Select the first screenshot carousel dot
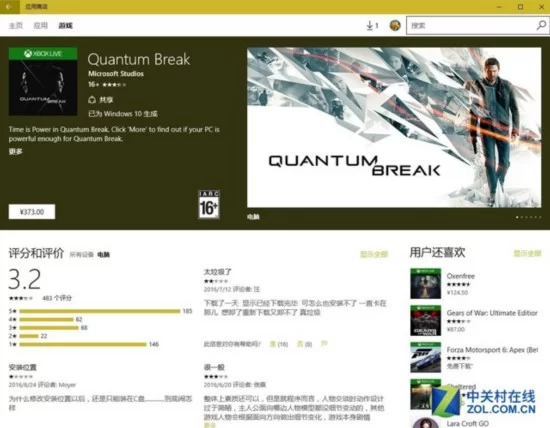The width and height of the screenshot is (550, 428). pos(517,217)
